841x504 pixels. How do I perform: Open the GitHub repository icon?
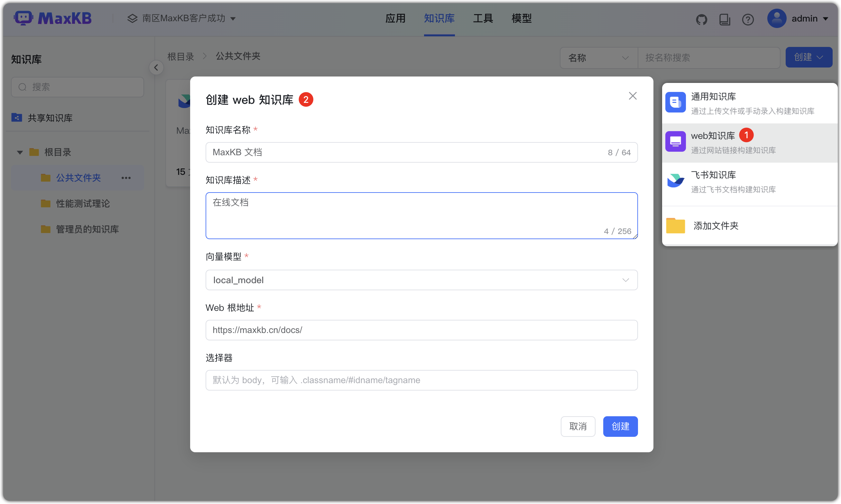pos(701,19)
